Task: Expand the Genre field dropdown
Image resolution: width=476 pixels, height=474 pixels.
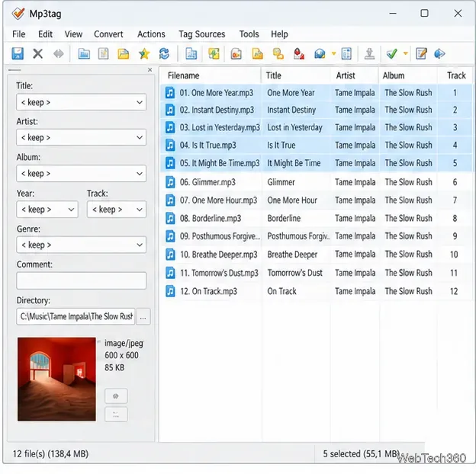Action: [140, 245]
